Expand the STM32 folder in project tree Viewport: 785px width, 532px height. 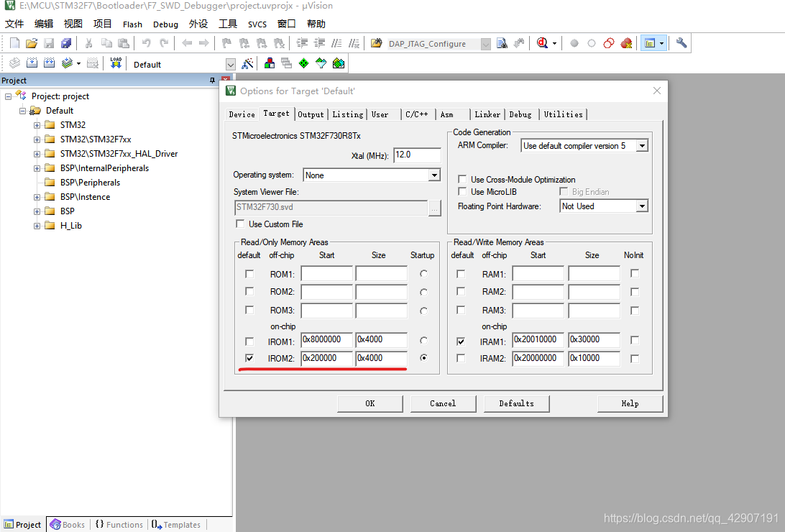[37, 125]
